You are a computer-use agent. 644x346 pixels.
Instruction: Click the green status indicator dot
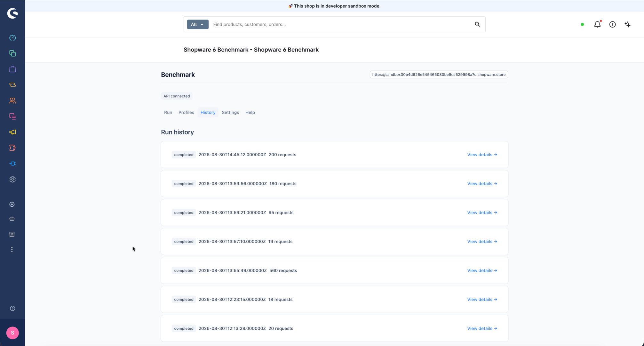tap(582, 24)
